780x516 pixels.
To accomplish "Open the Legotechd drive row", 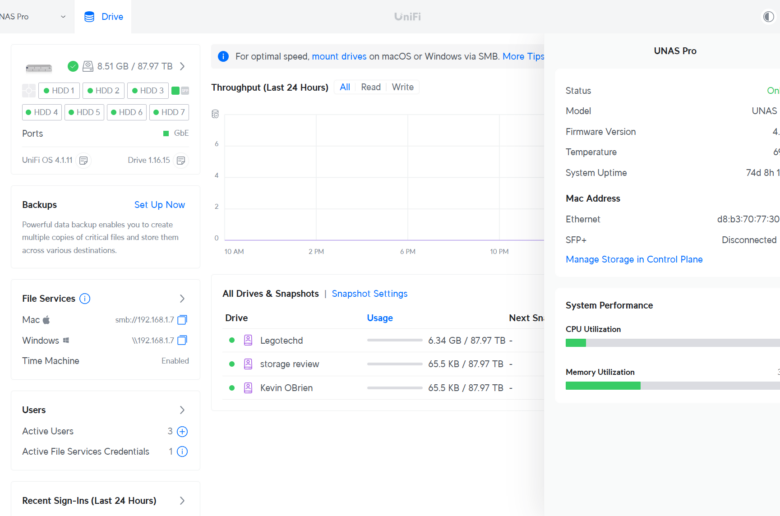I will tap(383, 340).
